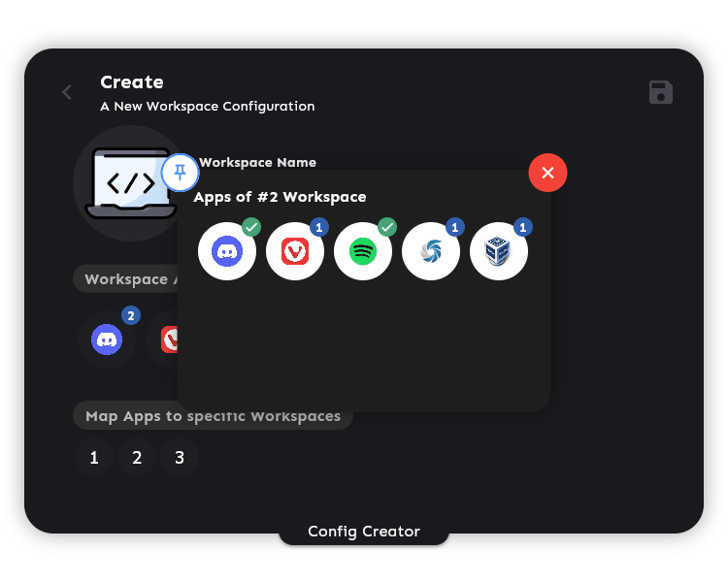Close the popup with red X button
This screenshot has width=728, height=582.
click(x=547, y=173)
